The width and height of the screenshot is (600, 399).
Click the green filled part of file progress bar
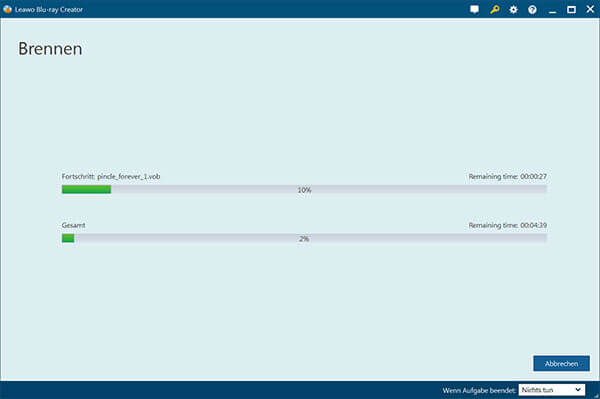pyautogui.click(x=86, y=189)
